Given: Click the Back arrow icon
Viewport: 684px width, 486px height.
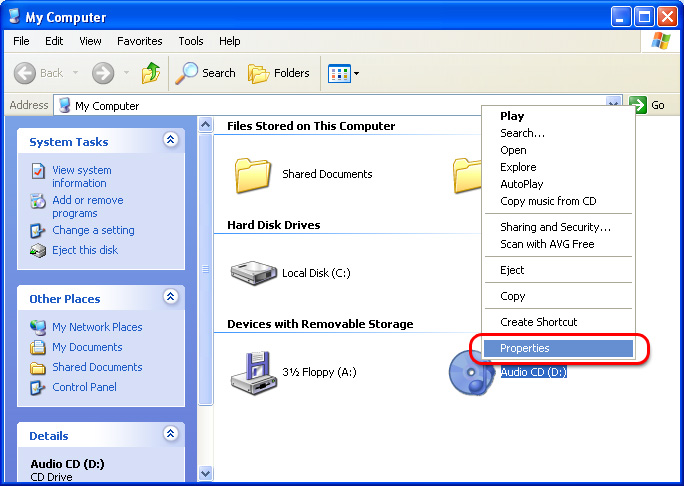Looking at the screenshot, I should click(24, 73).
